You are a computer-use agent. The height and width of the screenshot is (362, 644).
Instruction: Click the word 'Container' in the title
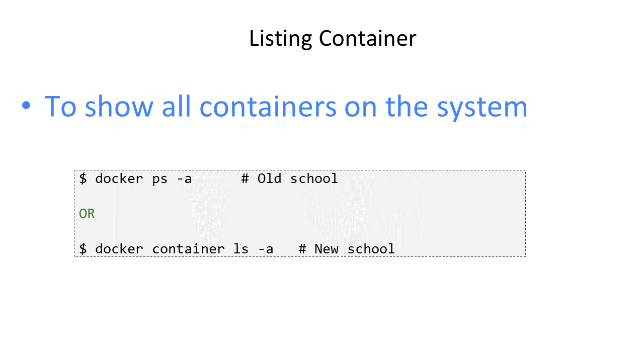click(x=367, y=39)
